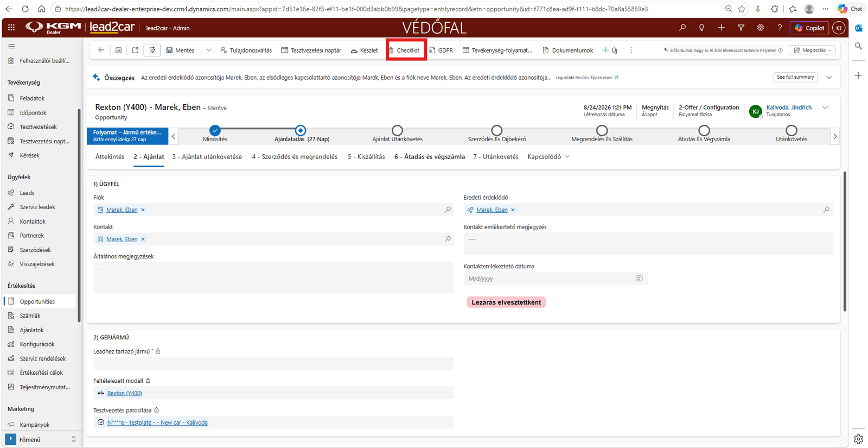Click the Kontaktemlékeztető dátuma date field

pyautogui.click(x=556, y=279)
